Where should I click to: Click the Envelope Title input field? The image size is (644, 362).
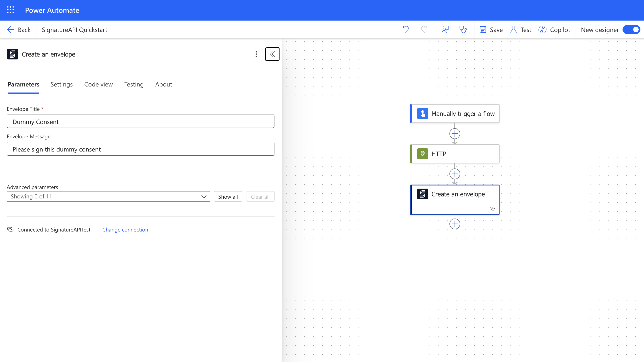140,121
